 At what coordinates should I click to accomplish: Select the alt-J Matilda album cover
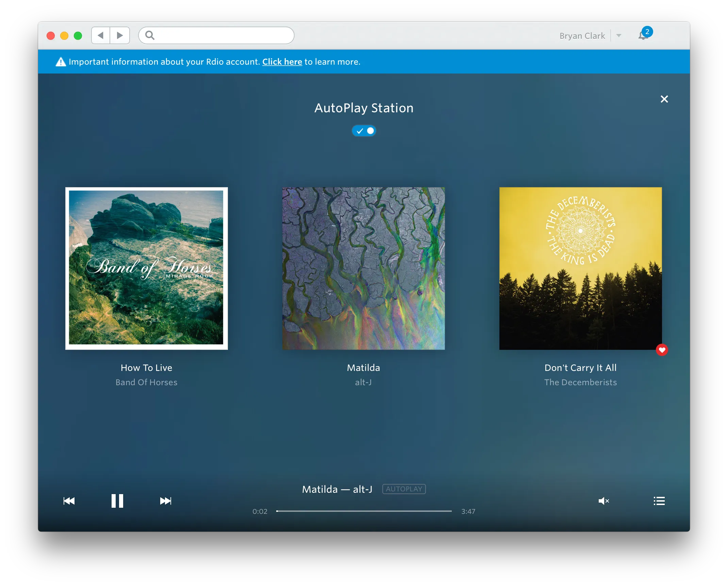click(363, 268)
